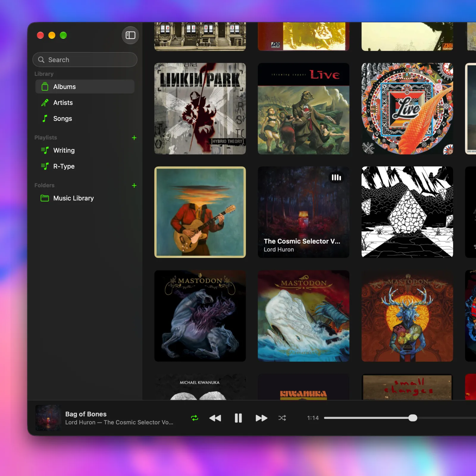This screenshot has height=476, width=476.
Task: Open Live Throwing Copper album
Action: pyautogui.click(x=303, y=109)
